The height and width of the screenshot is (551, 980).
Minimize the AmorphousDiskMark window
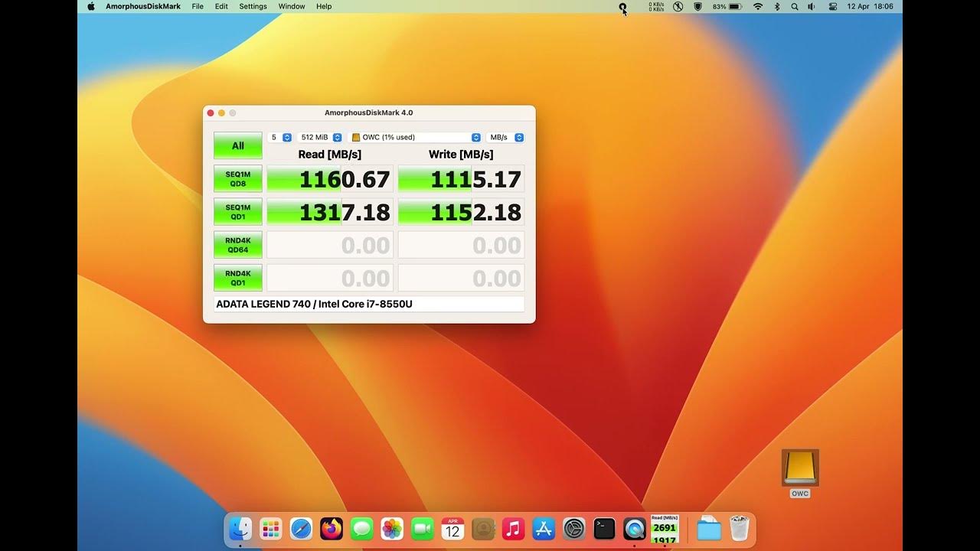222,113
